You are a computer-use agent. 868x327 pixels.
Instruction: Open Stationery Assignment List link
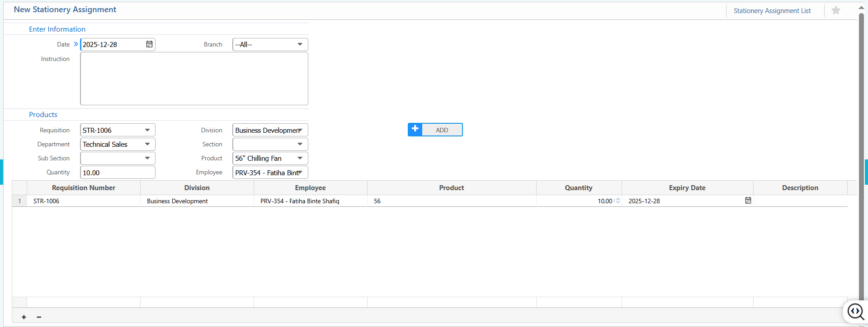click(772, 11)
